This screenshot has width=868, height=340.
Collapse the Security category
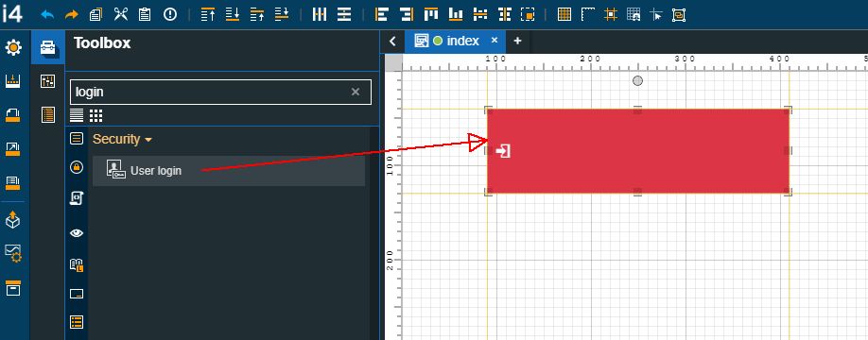[122, 140]
